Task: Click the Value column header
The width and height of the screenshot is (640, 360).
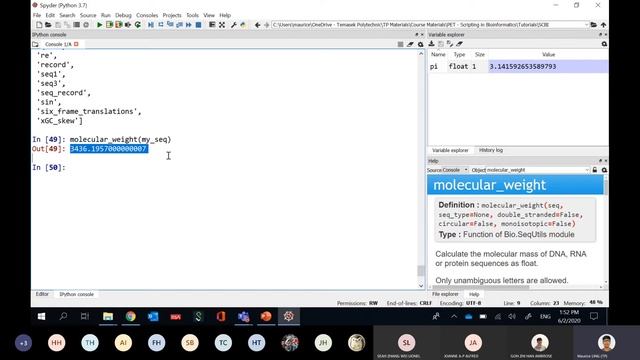Action: tap(548, 54)
